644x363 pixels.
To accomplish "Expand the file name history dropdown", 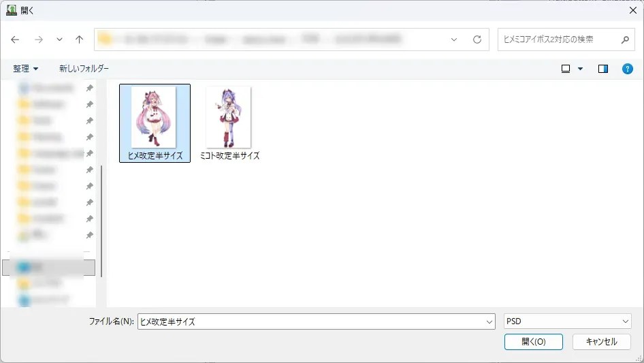I will coord(489,321).
